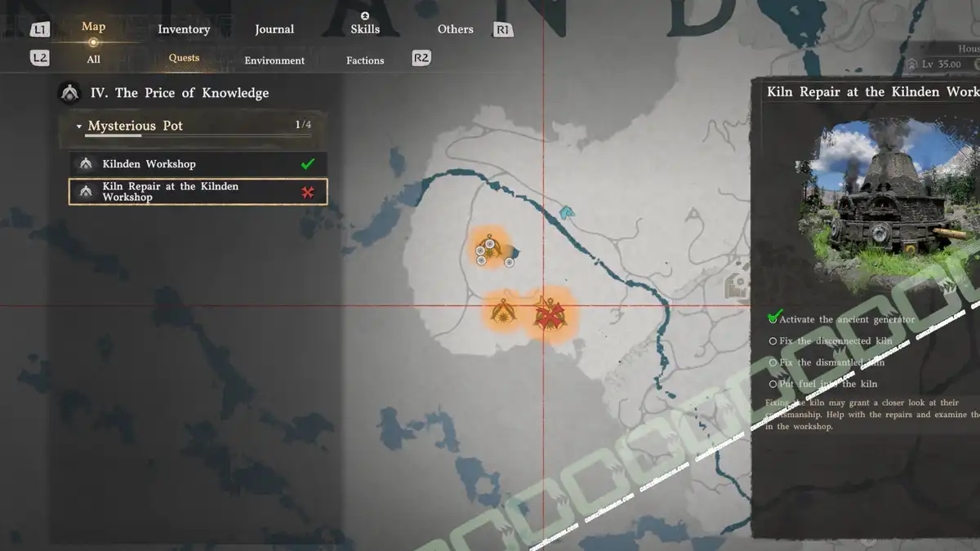Click the kiln preview image
The image size is (980, 551).
tap(886, 196)
